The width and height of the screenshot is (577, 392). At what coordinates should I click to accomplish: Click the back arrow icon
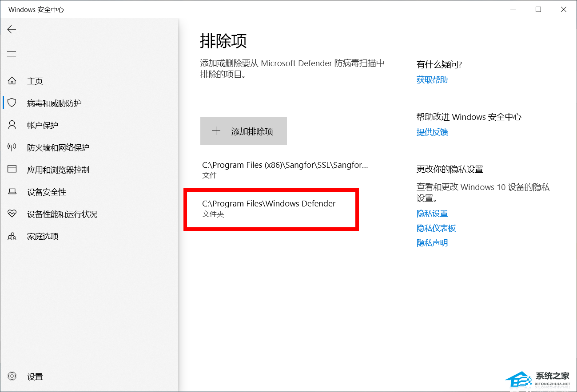click(x=12, y=29)
